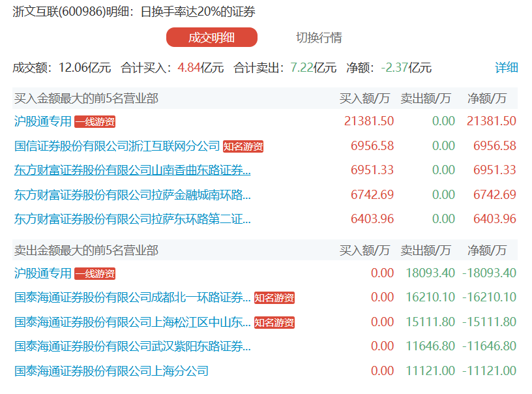
Task: Open 沪股通专用 in the top buyers list
Action: tap(43, 121)
